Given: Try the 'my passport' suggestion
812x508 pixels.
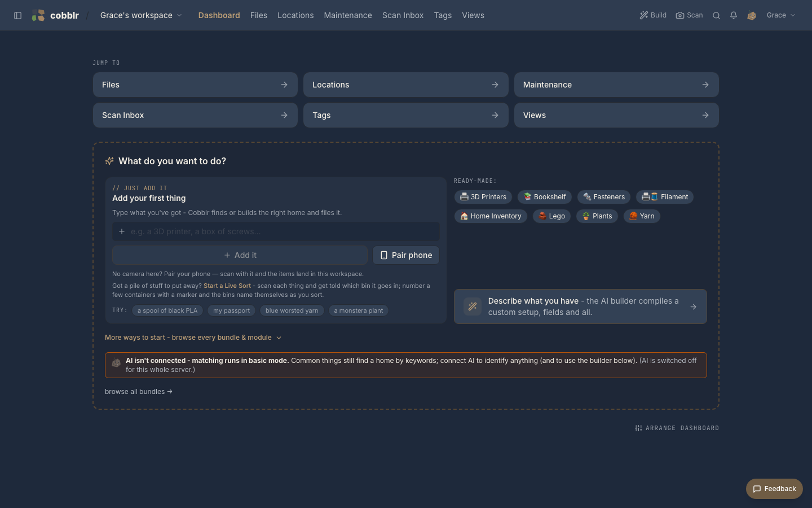Looking at the screenshot, I should click(x=231, y=310).
